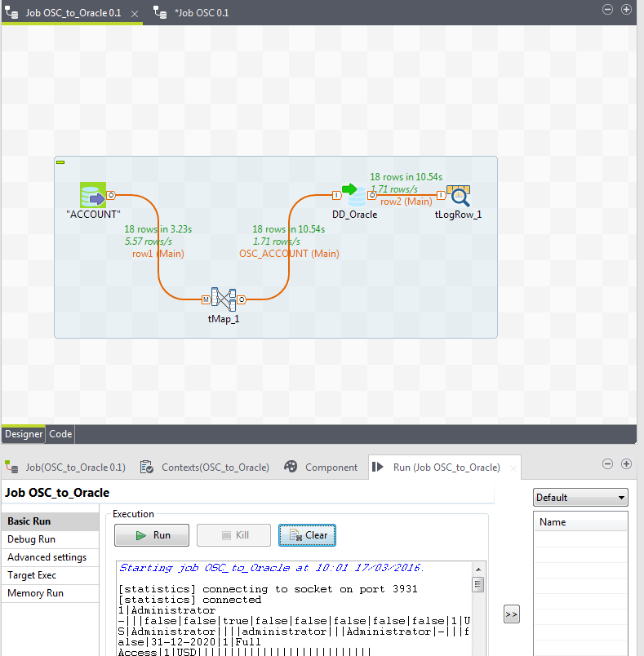This screenshot has width=644, height=656.
Task: Select the DD_Oracle output component icon
Action: click(x=354, y=196)
